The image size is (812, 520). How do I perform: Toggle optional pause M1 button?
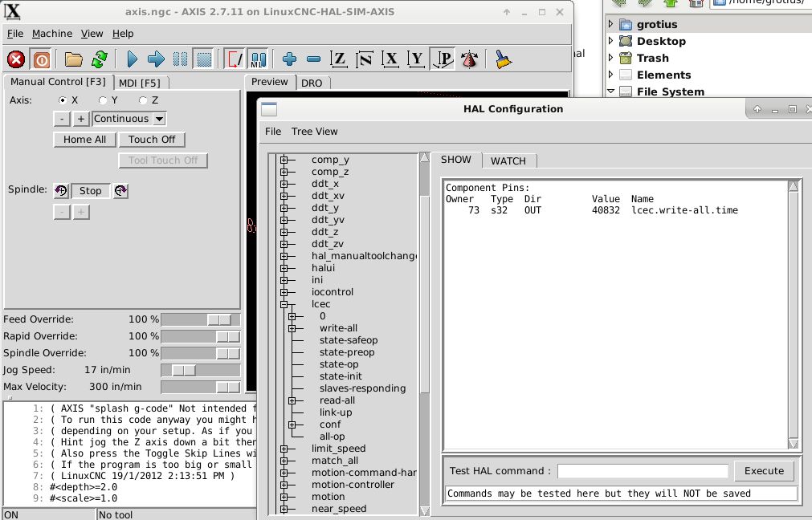coord(259,59)
